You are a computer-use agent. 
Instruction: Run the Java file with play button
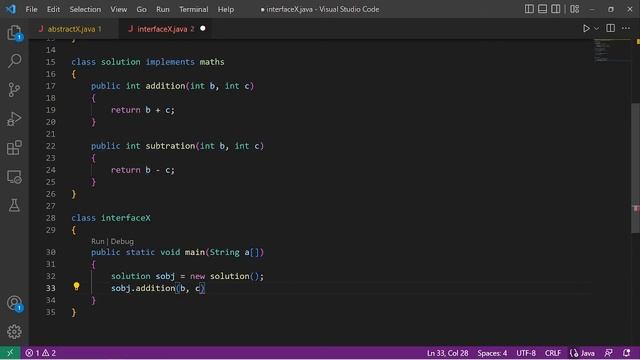(586, 29)
